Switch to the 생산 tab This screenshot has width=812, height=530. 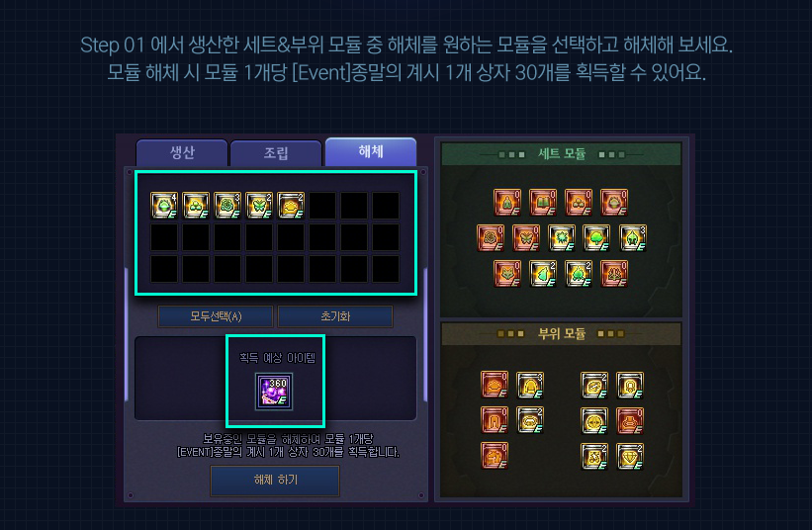(x=182, y=152)
